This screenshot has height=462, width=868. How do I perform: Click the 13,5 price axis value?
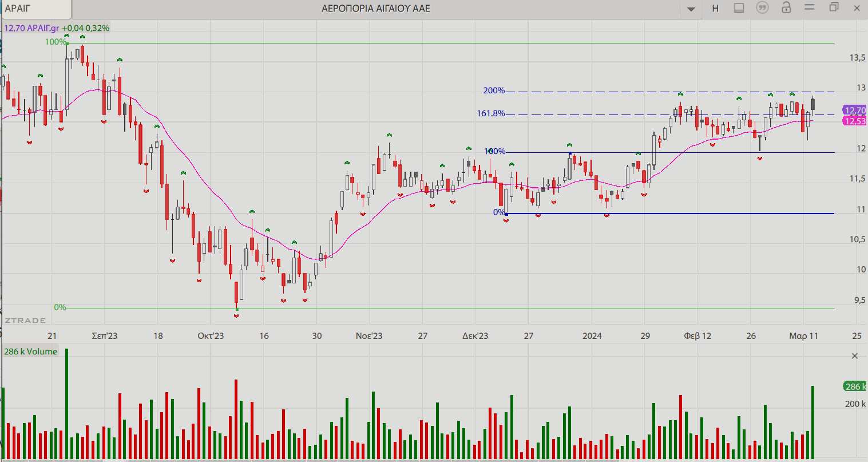coord(857,58)
